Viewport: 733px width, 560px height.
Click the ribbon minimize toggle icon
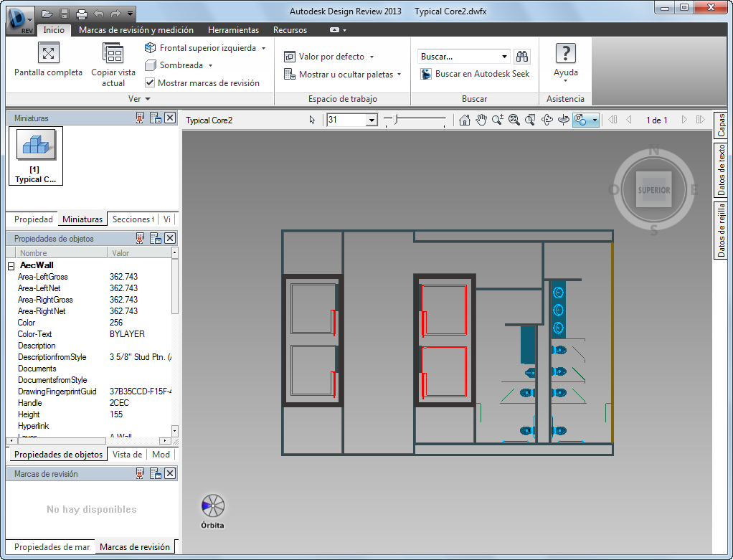click(x=334, y=30)
